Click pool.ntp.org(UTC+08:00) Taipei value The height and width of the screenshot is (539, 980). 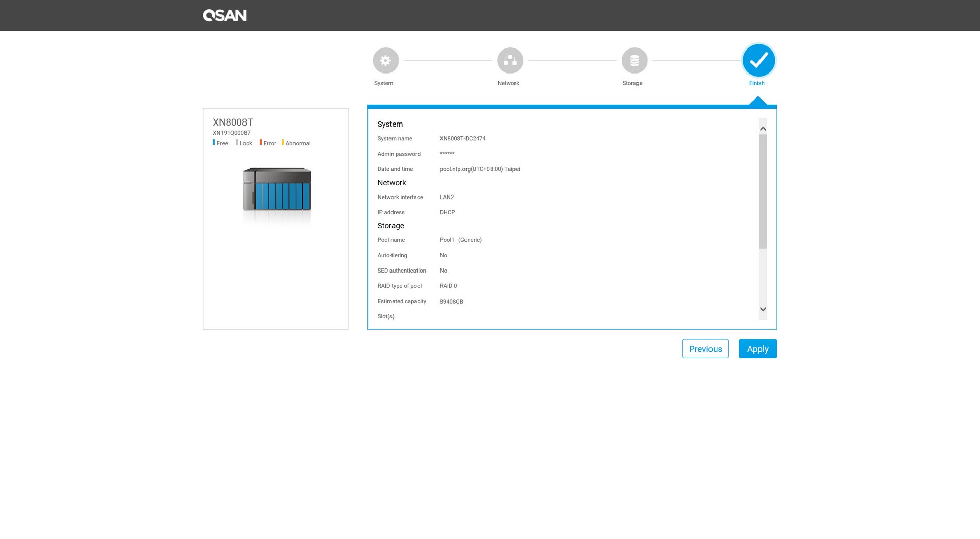[479, 169]
